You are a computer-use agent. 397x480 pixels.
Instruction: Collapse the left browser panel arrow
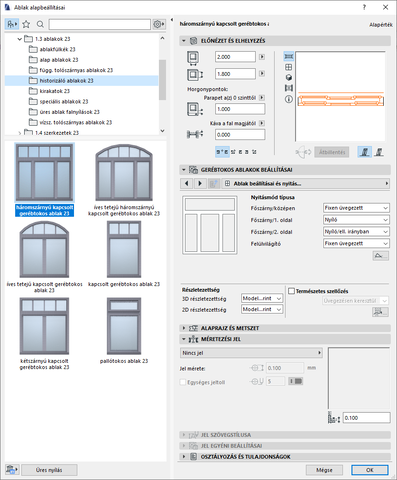(x=172, y=20)
